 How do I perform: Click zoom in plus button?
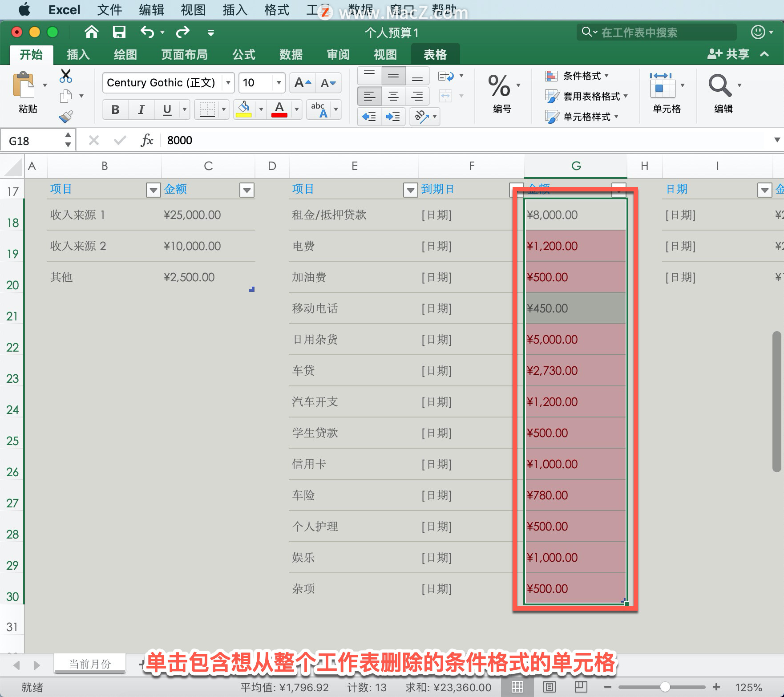716,687
